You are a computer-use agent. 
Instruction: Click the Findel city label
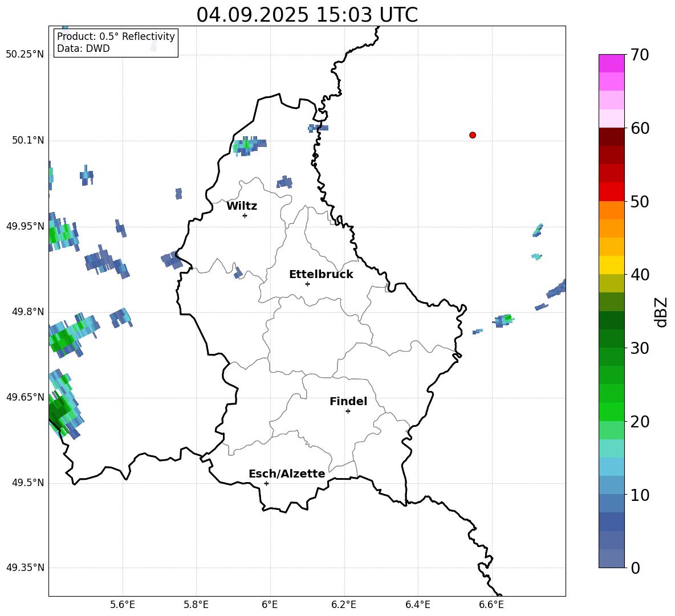tap(348, 401)
